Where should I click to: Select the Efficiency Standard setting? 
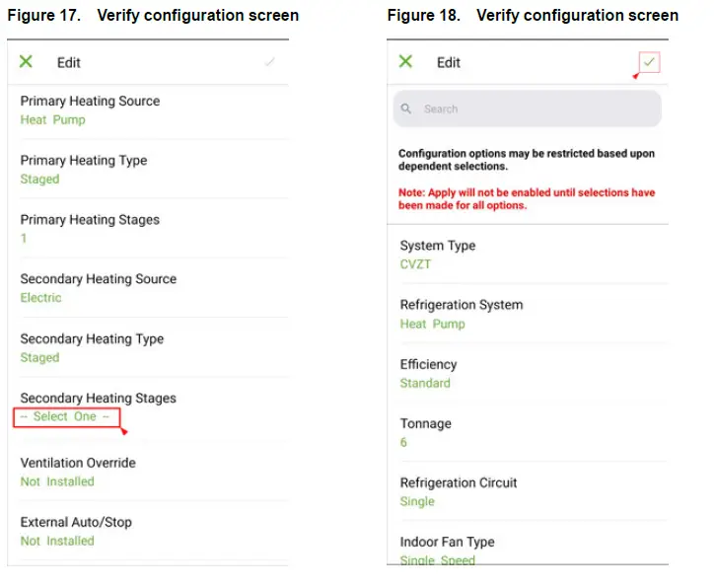(x=425, y=383)
